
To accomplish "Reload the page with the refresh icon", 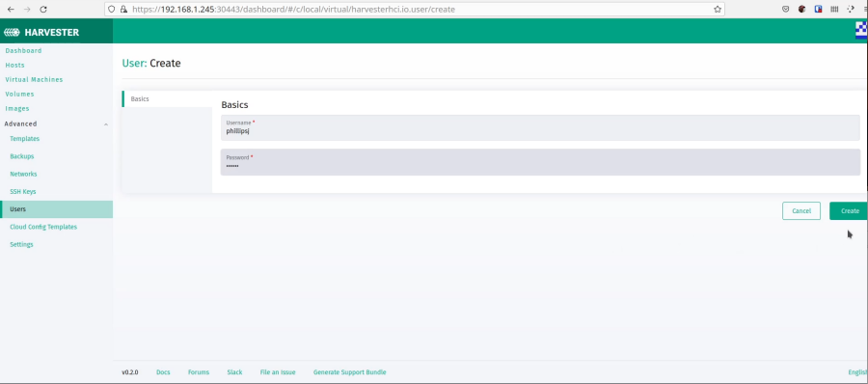I will [x=43, y=10].
